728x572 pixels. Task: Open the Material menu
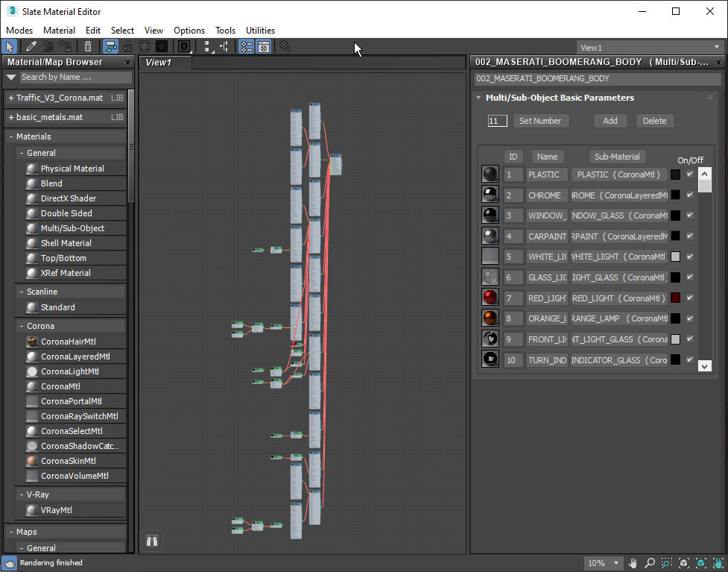click(x=59, y=30)
